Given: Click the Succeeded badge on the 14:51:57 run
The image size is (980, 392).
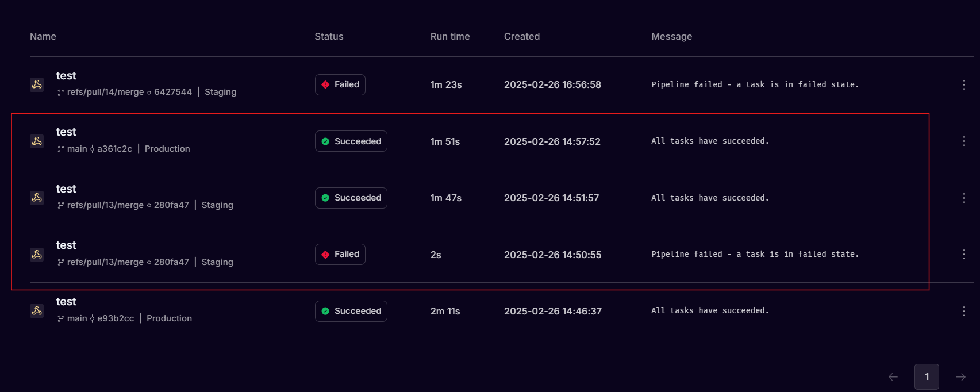Looking at the screenshot, I should pos(351,198).
